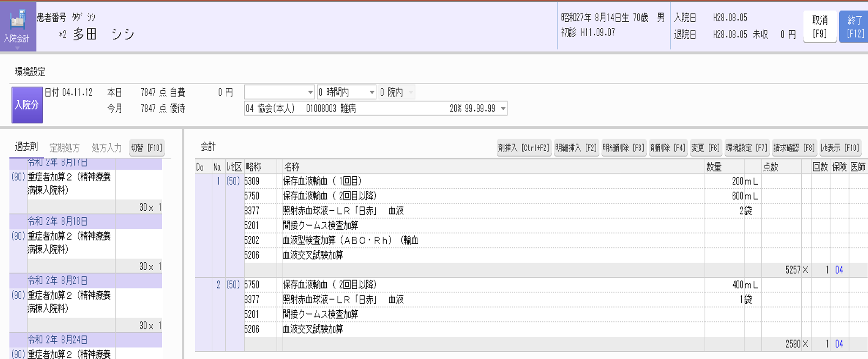This screenshot has height=359, width=868.
Task: Expand the 0 時間内 dropdown
Action: pos(346,92)
